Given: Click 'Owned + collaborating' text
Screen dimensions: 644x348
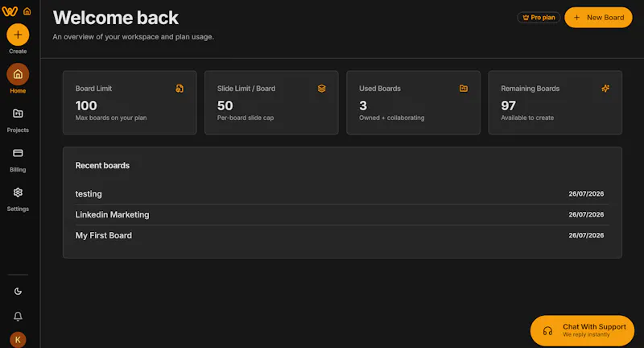Looking at the screenshot, I should pos(392,118).
